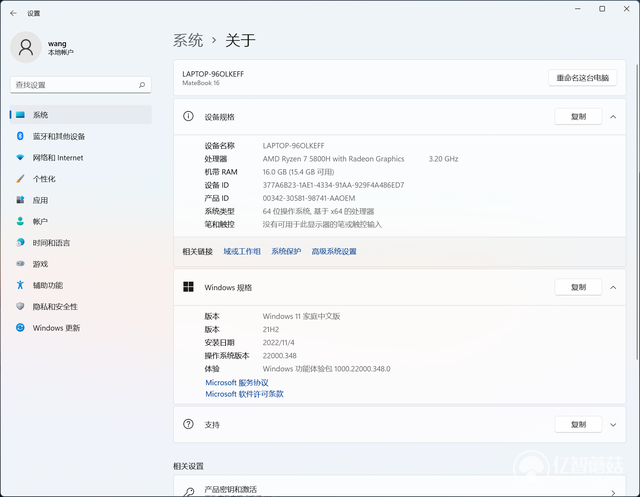Click the LAPTOP-96OLKEFF MateBook 16 header name
This screenshot has height=497, width=640.
(x=213, y=78)
